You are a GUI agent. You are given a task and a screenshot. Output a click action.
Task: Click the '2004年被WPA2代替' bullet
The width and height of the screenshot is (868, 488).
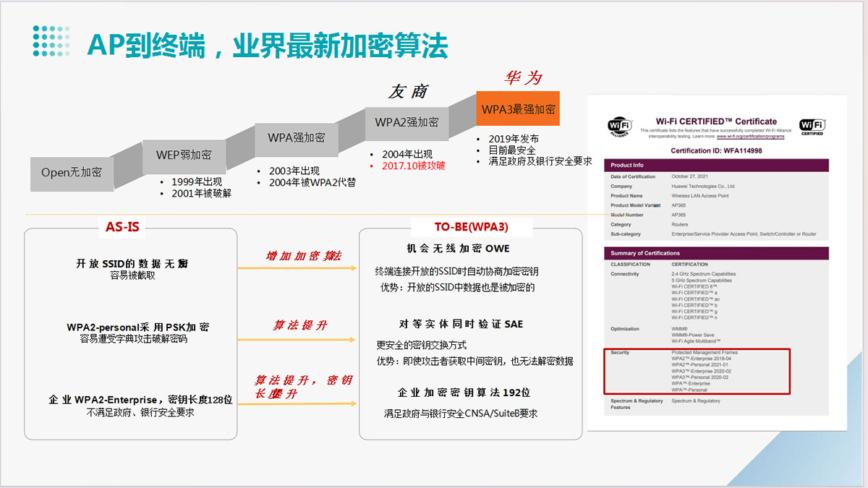tap(312, 182)
